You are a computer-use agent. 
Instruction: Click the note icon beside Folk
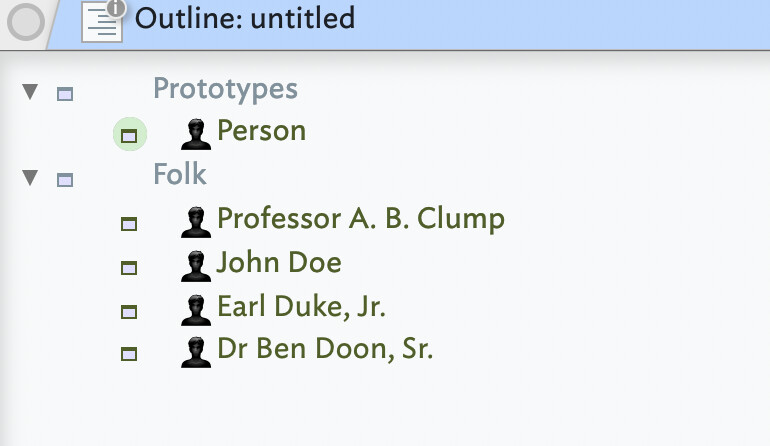pyautogui.click(x=65, y=180)
